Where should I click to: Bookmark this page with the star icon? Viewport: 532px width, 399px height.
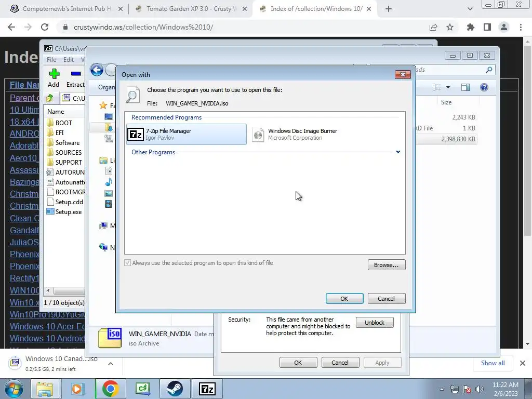coord(450,27)
